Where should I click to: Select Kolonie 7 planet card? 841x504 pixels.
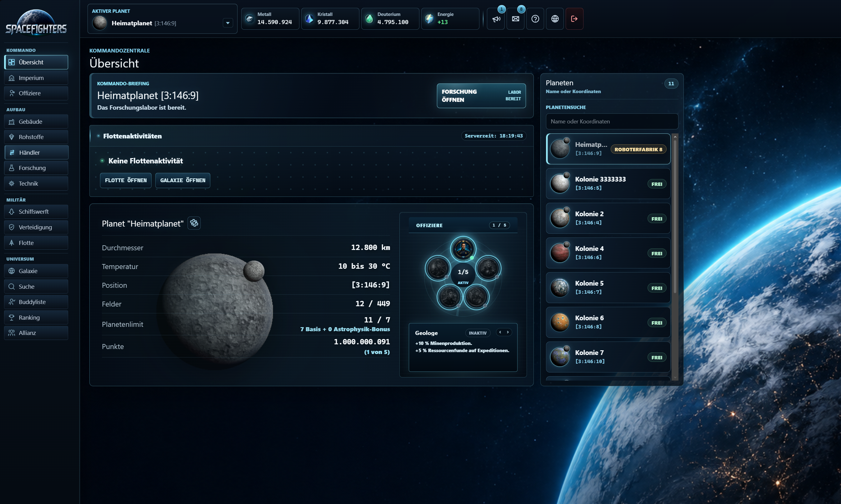(608, 357)
